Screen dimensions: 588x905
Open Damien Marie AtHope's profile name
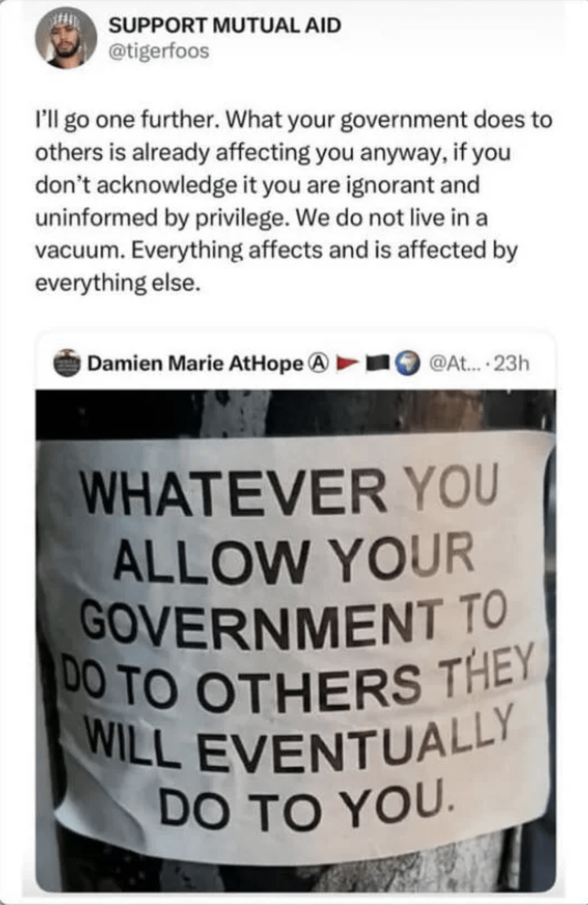coord(195,363)
